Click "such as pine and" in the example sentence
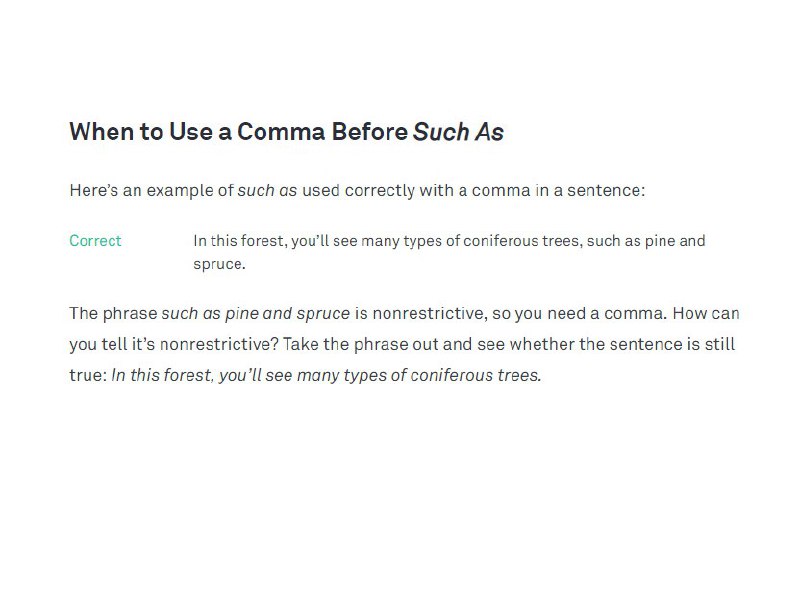800x590 pixels. pyautogui.click(x=646, y=241)
